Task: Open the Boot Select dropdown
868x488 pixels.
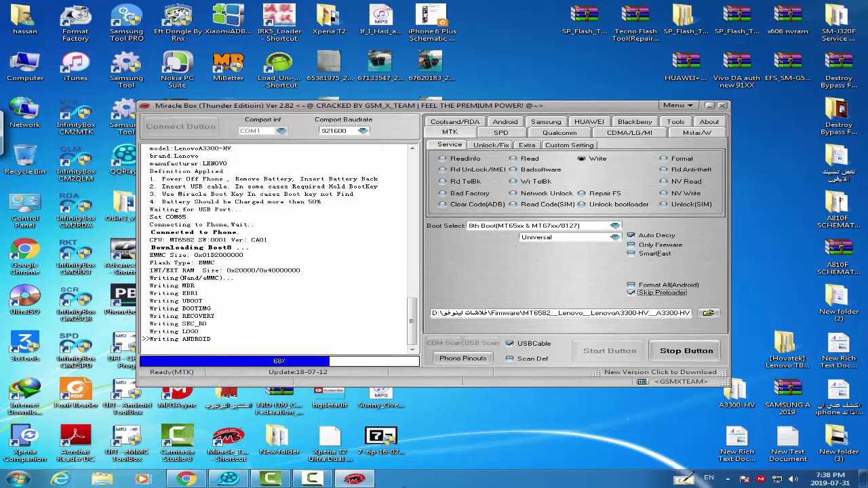Action: pyautogui.click(x=614, y=226)
